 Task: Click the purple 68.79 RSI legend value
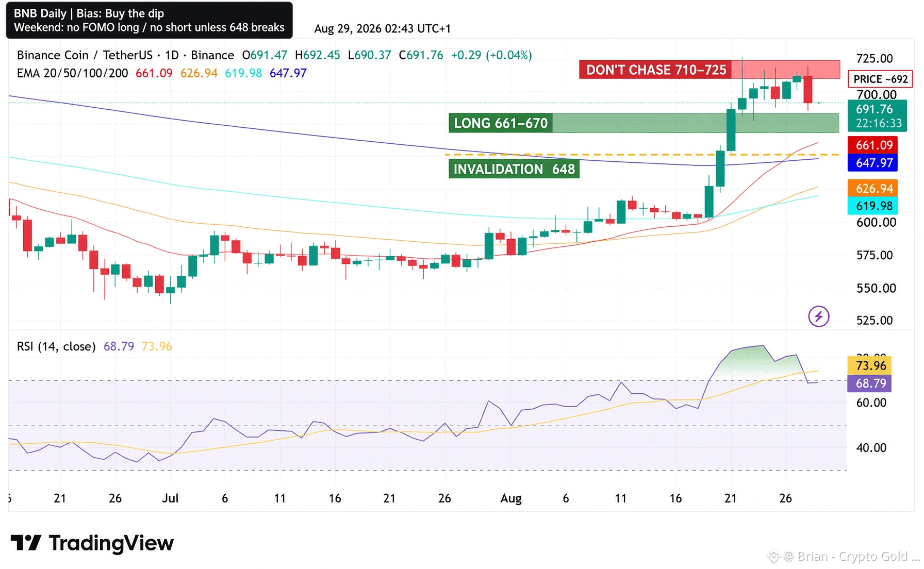(x=119, y=346)
